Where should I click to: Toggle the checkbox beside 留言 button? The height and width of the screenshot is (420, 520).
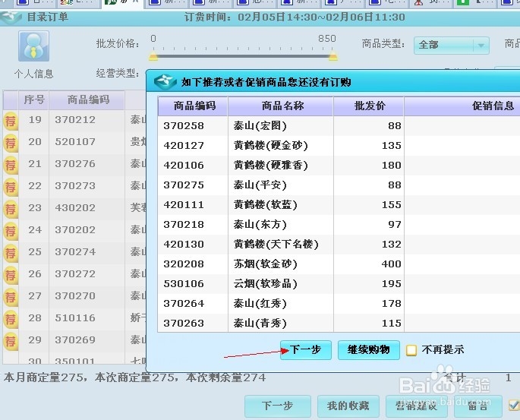click(514, 405)
